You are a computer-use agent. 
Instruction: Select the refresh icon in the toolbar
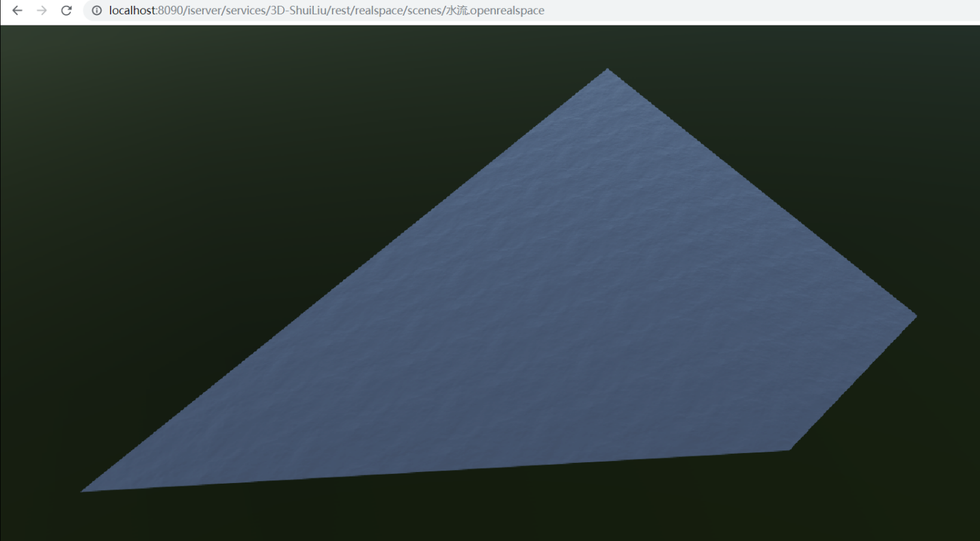pos(66,10)
